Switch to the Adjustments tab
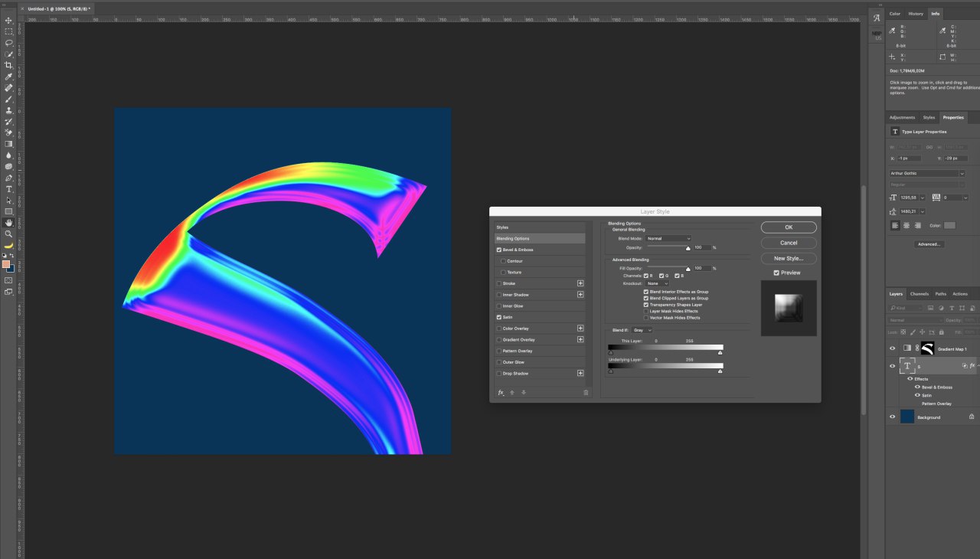The width and height of the screenshot is (980, 559). point(902,118)
